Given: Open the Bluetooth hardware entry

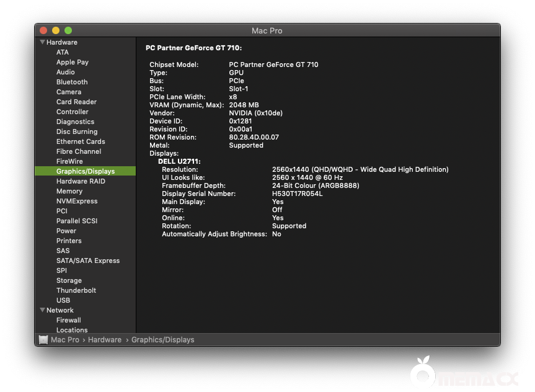Looking at the screenshot, I should [x=72, y=82].
